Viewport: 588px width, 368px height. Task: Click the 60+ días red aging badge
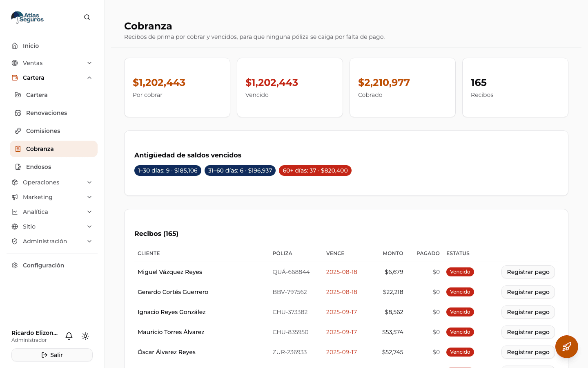click(x=315, y=171)
